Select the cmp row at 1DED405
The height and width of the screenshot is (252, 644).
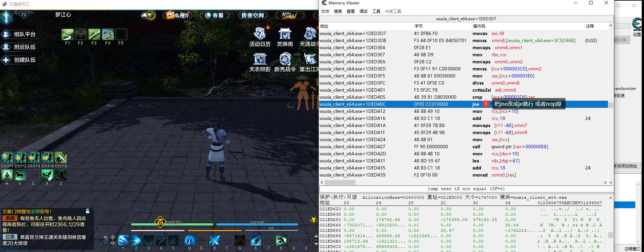[x=463, y=97]
